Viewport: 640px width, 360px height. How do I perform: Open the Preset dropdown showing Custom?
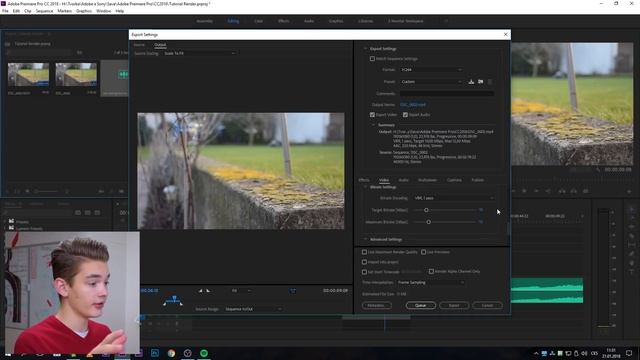(431, 82)
